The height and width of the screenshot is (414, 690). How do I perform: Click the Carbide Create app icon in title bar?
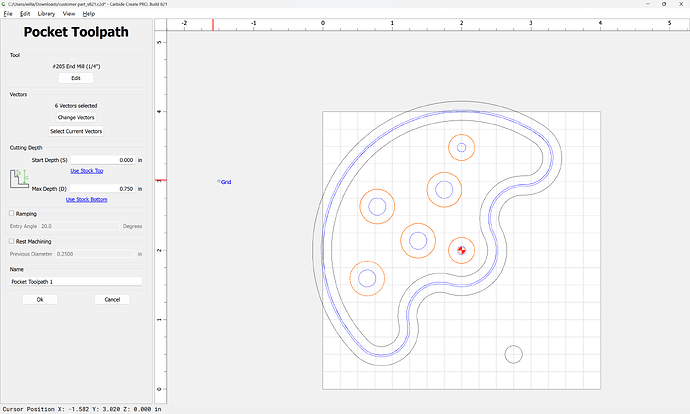click(x=5, y=4)
